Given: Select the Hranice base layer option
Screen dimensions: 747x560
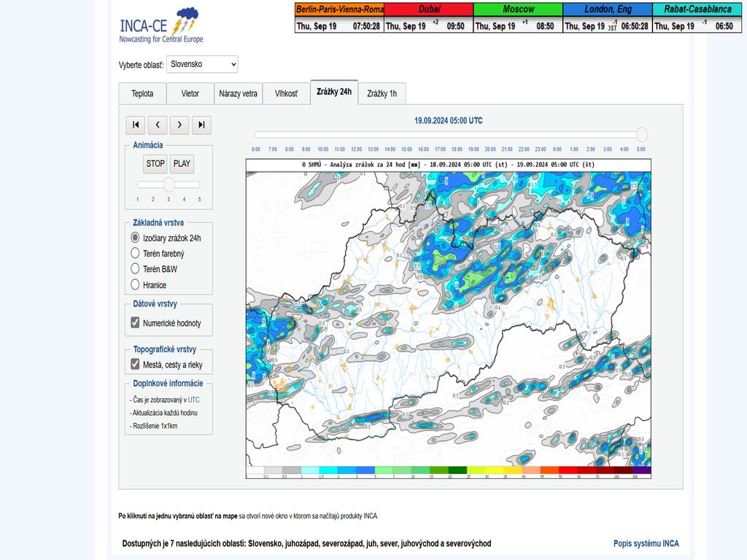Looking at the screenshot, I should pyautogui.click(x=135, y=285).
